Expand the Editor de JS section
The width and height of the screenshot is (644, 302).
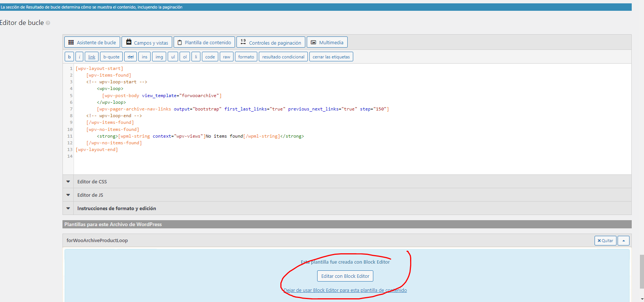click(x=347, y=195)
